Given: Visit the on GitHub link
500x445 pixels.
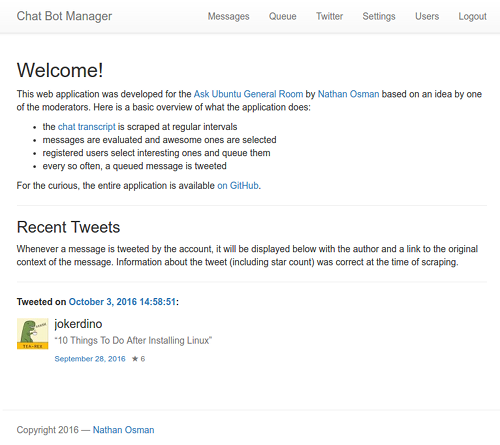Looking at the screenshot, I should pyautogui.click(x=238, y=185).
